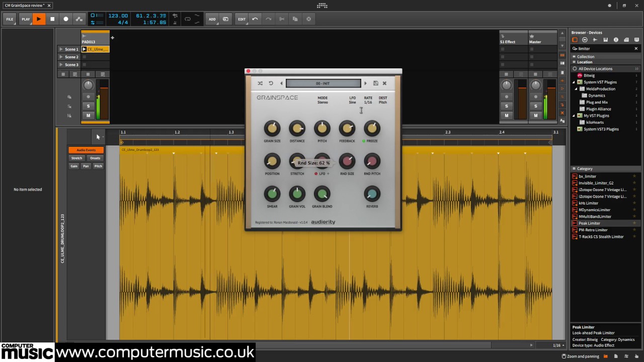Select the Pitch button in clip editor

[98, 166]
